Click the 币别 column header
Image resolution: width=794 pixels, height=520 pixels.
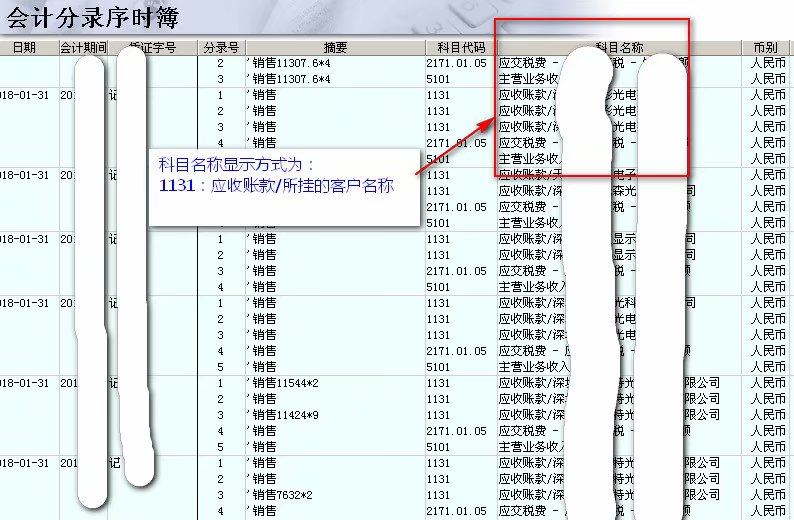click(767, 47)
